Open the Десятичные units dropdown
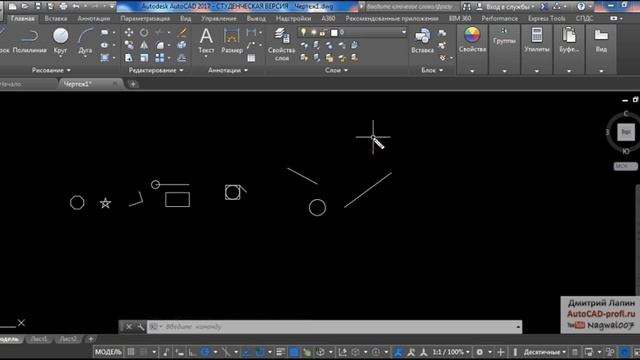 tap(545, 352)
